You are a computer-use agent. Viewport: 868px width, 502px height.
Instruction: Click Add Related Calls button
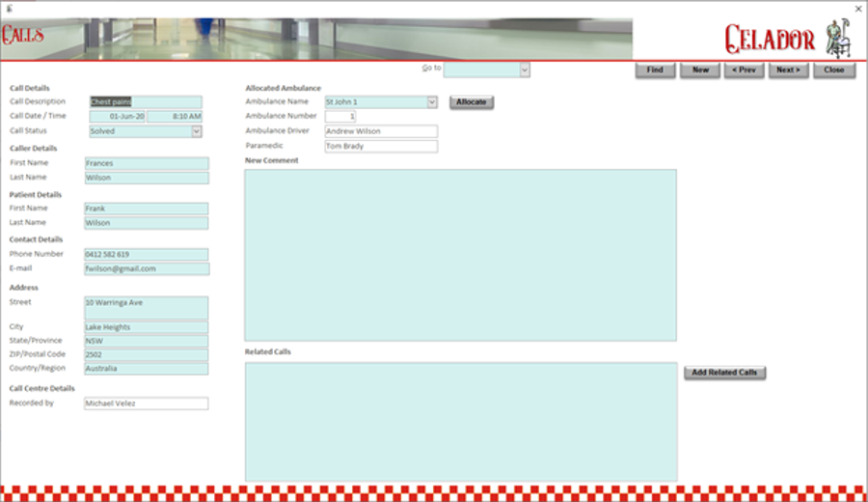point(724,373)
